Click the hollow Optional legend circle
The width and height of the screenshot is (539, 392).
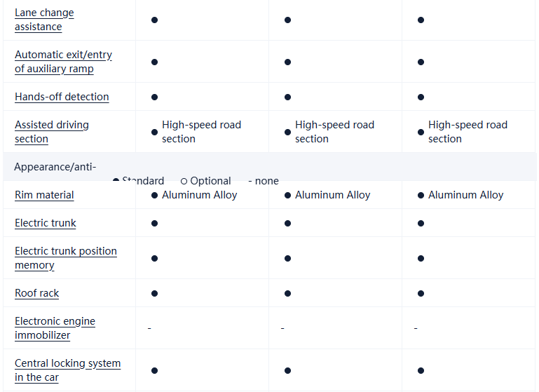(184, 181)
